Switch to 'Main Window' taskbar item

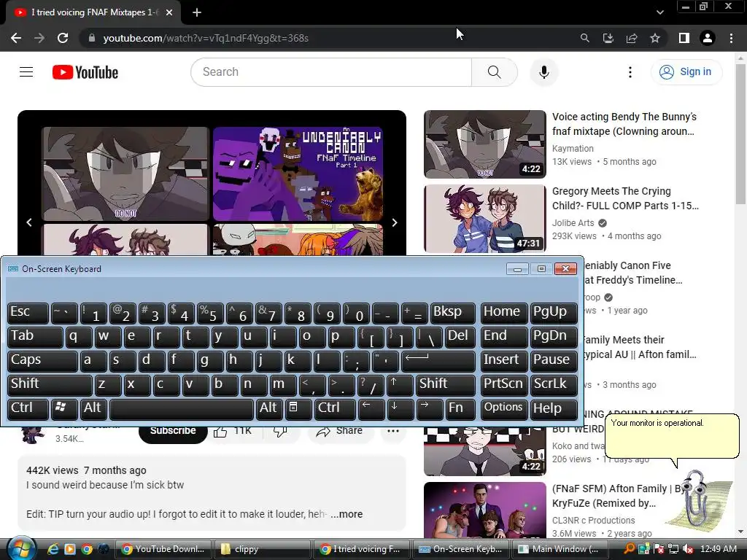tap(561, 549)
